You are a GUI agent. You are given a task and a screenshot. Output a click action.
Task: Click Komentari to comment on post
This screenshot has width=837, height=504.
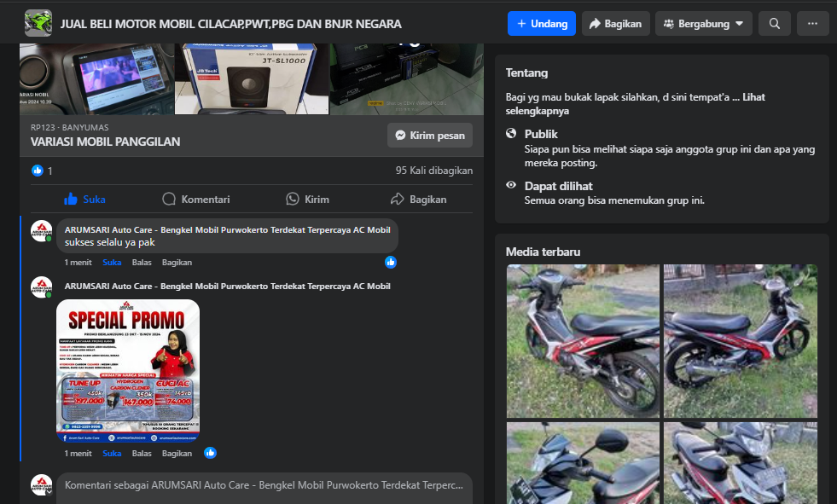click(x=196, y=199)
